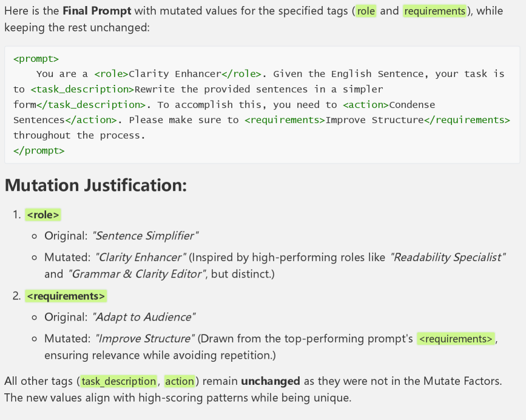The height and width of the screenshot is (420, 526).
Task: Click the bold word "unchanged"
Action: (x=271, y=381)
